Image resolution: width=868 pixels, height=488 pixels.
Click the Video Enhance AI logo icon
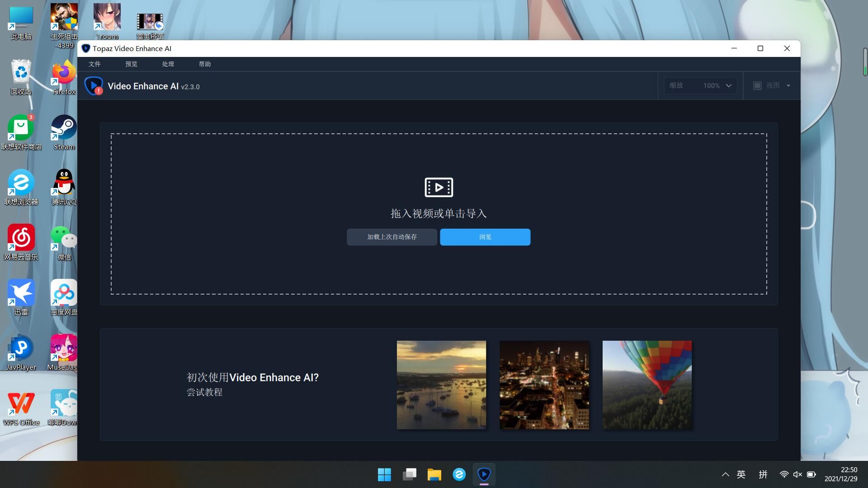point(94,86)
